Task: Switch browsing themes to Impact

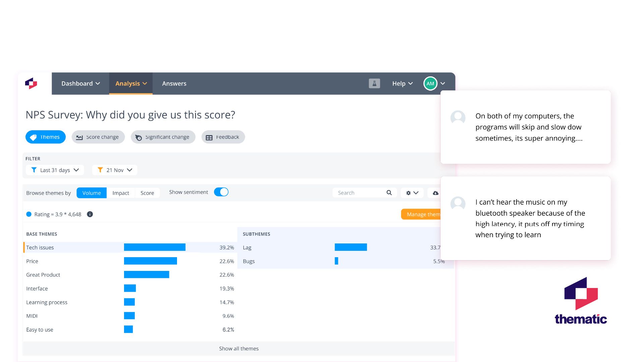Action: tap(121, 193)
